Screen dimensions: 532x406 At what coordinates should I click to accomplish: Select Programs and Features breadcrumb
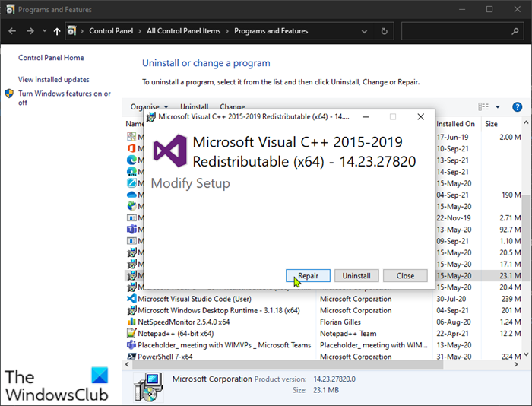tap(271, 31)
